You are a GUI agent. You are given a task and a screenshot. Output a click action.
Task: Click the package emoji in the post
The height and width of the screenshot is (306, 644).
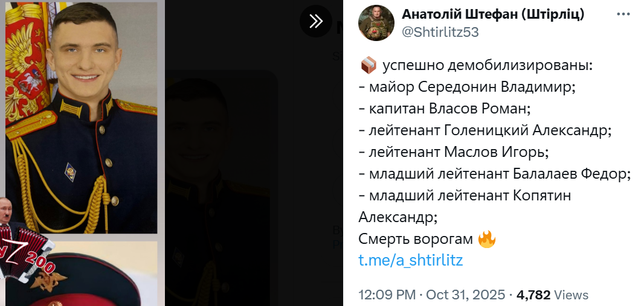click(x=368, y=65)
